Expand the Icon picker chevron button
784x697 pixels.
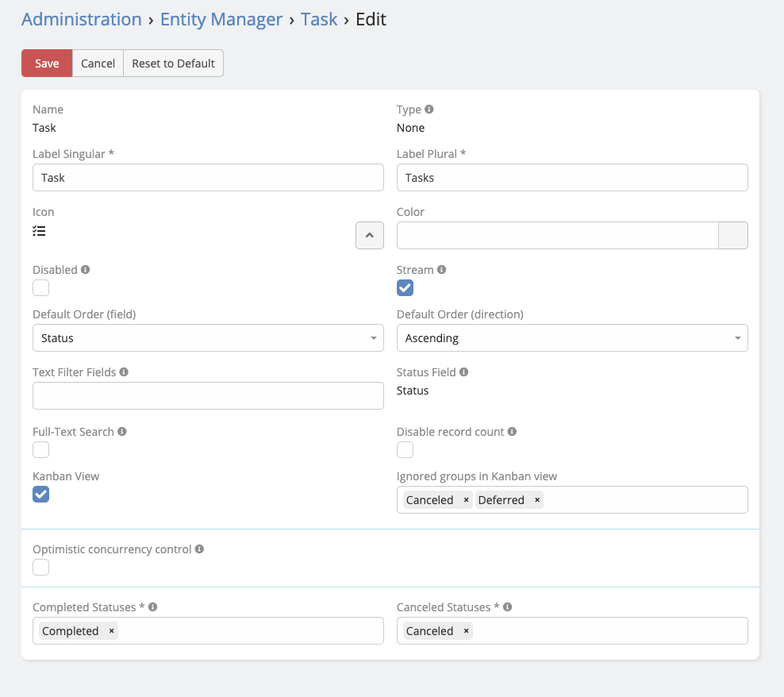click(370, 236)
